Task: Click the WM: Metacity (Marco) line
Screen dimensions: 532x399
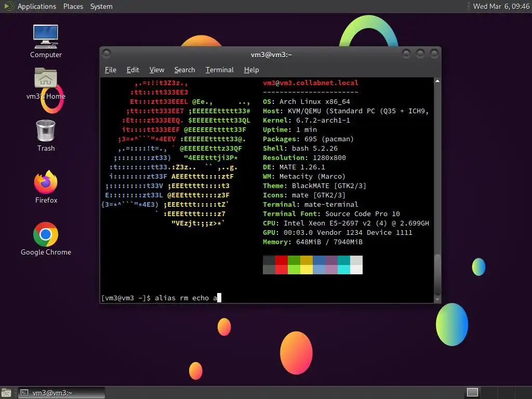Action: (x=304, y=177)
